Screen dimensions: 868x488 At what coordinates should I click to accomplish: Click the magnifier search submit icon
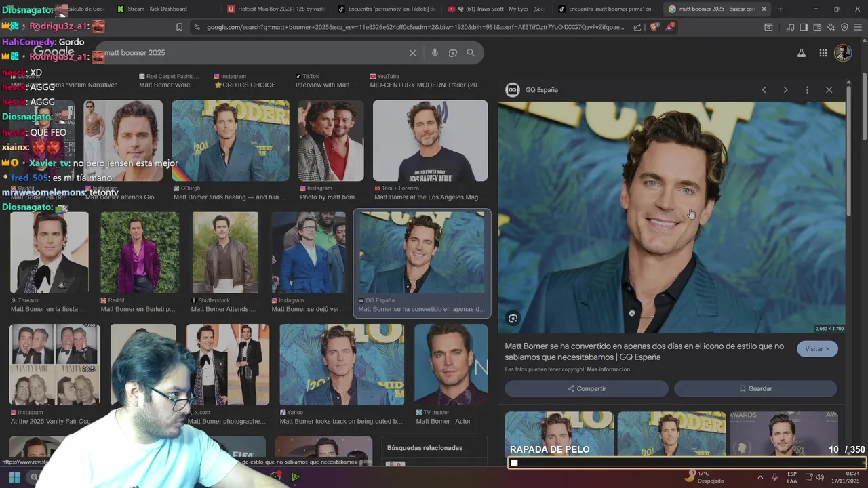(471, 53)
